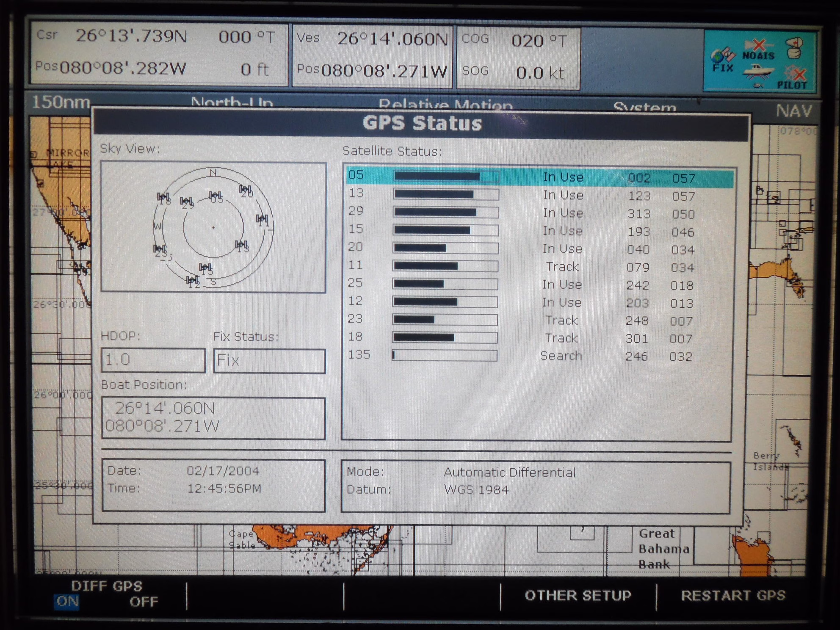Click satellite 11 icon in Sky View
Image resolution: width=840 pixels, height=630 pixels.
pos(262,219)
